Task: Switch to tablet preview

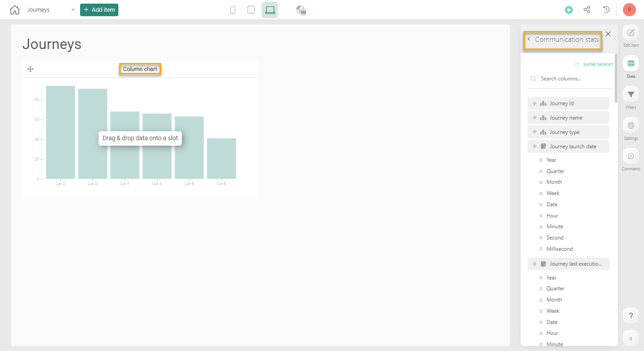Action: (x=251, y=10)
